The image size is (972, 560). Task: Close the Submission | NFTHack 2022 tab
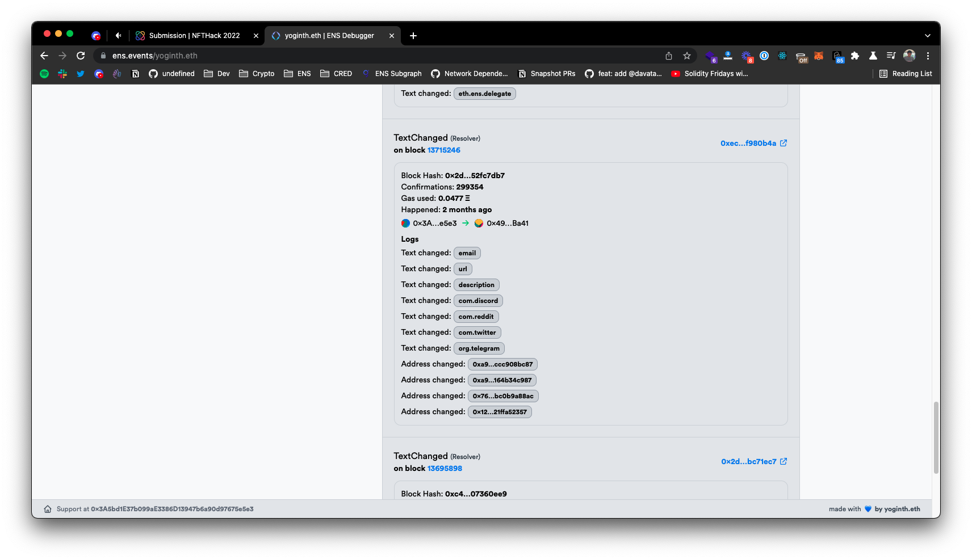(x=256, y=36)
